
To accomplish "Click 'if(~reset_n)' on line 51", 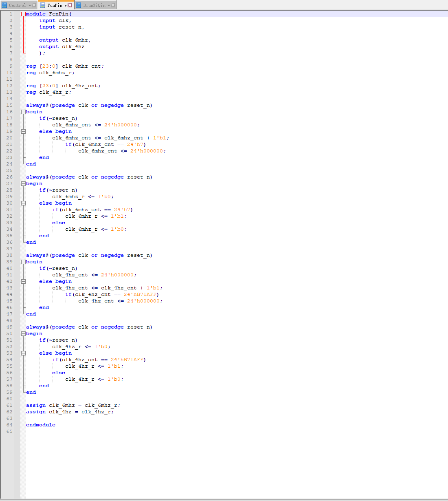I will (x=58, y=340).
